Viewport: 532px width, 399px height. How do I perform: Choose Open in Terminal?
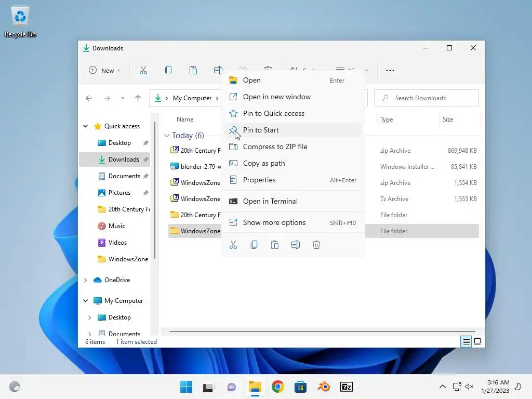[x=293, y=201]
